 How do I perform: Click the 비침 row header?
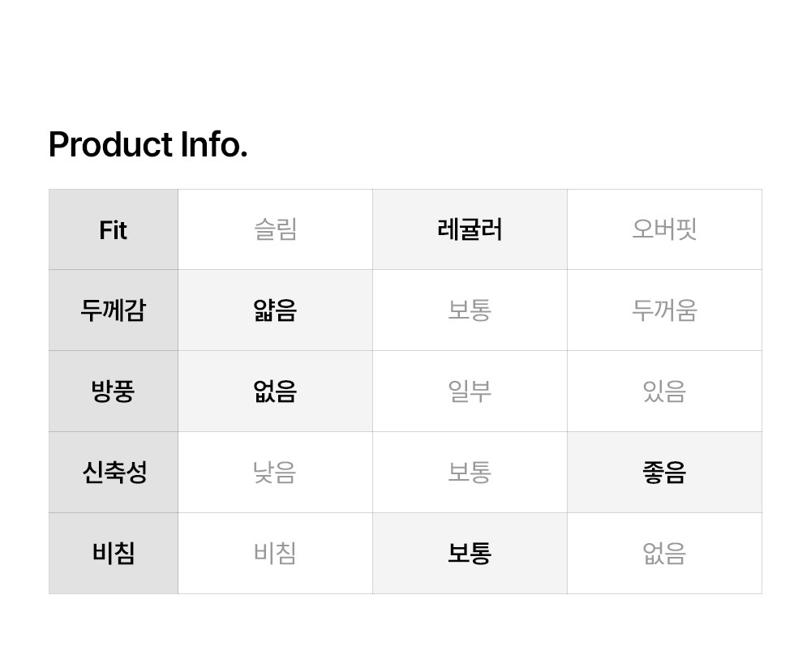click(x=114, y=554)
